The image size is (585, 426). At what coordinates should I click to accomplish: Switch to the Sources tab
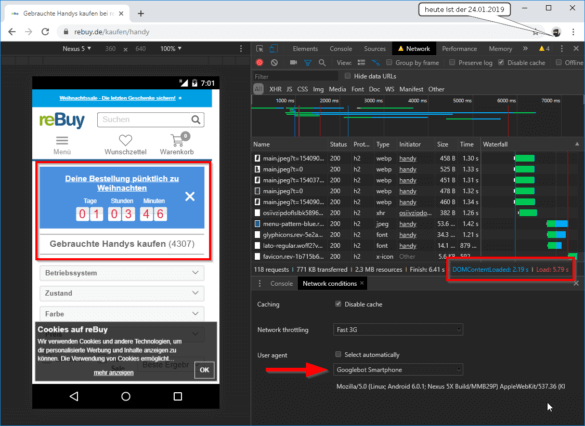pyautogui.click(x=375, y=48)
